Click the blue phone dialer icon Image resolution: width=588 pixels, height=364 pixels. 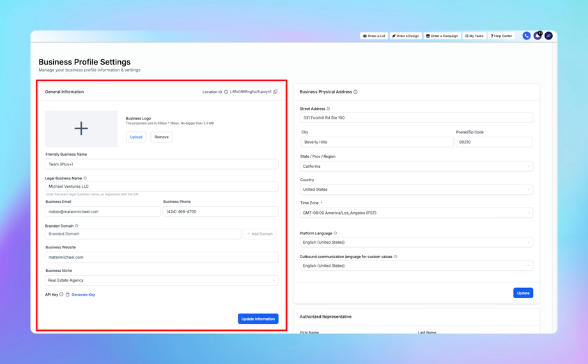pyautogui.click(x=526, y=36)
